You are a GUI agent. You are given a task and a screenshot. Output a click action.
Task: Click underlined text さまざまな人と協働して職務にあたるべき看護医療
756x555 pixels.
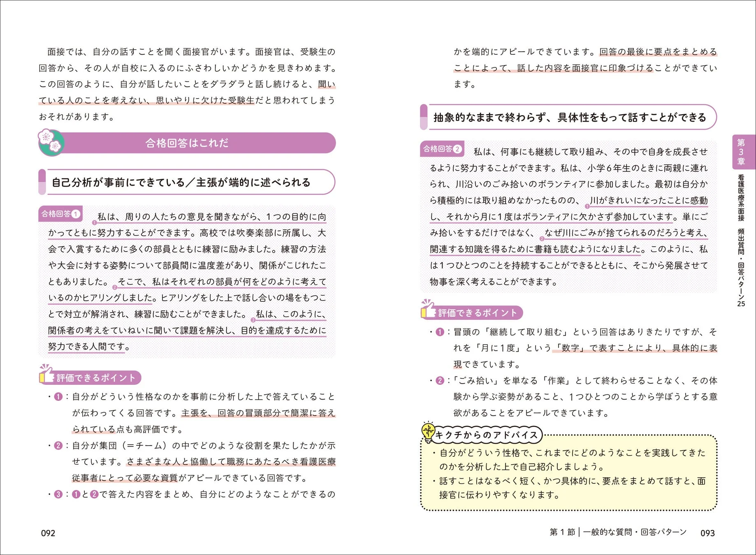point(231,462)
